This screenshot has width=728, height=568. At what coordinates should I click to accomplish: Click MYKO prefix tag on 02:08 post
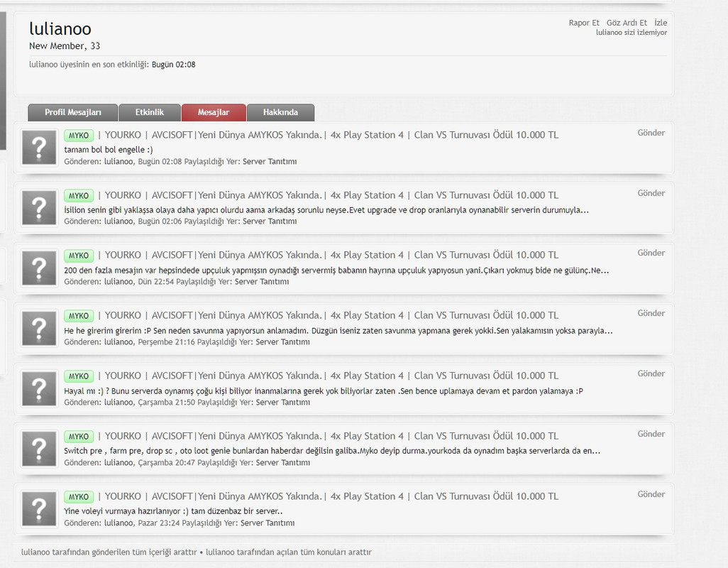[79, 136]
